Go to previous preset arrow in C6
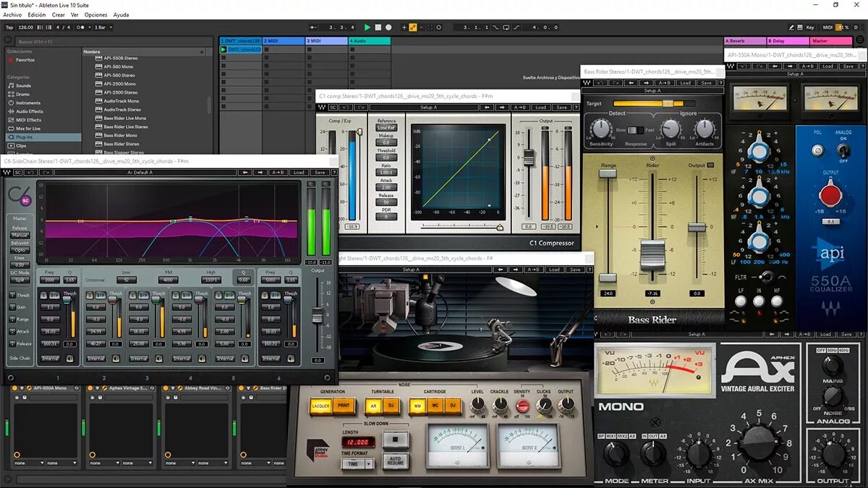The image size is (868, 488). click(x=247, y=173)
